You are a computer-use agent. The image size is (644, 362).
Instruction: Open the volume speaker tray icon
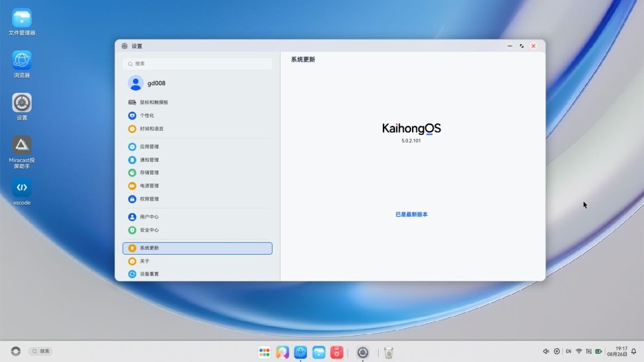tap(546, 351)
